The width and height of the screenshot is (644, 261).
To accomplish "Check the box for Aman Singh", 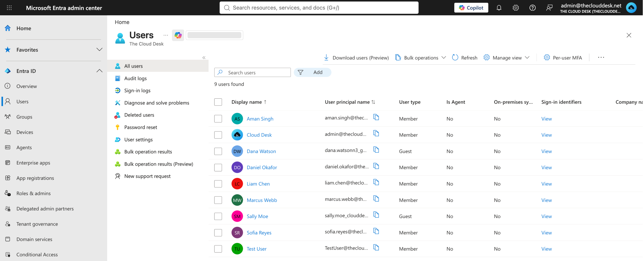I will 218,119.
